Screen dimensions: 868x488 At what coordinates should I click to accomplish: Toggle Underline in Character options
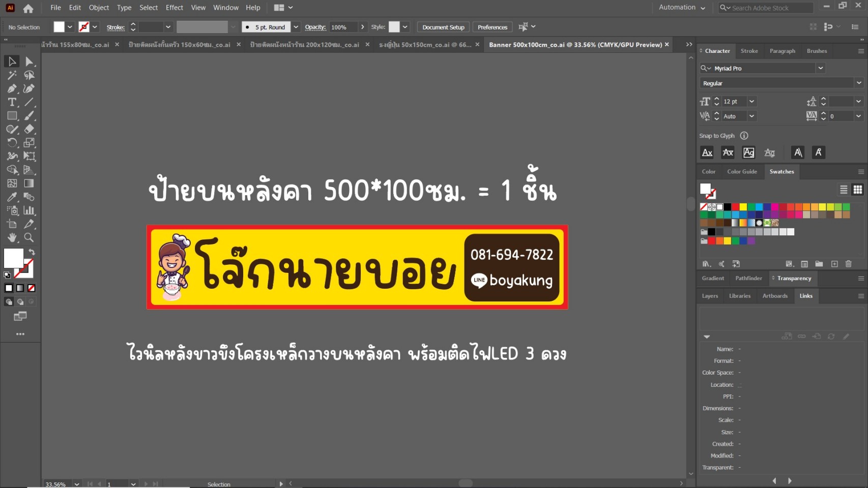797,152
